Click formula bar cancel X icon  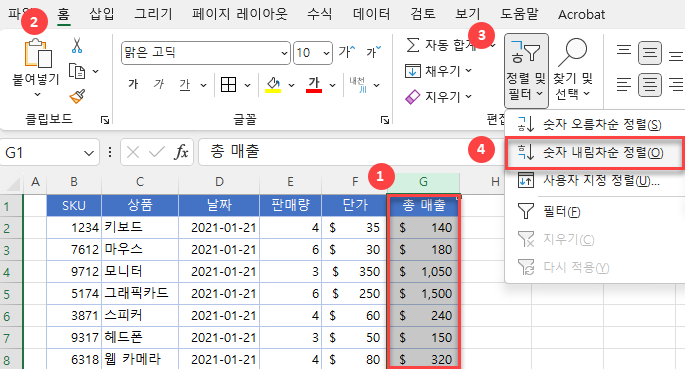pos(133,152)
